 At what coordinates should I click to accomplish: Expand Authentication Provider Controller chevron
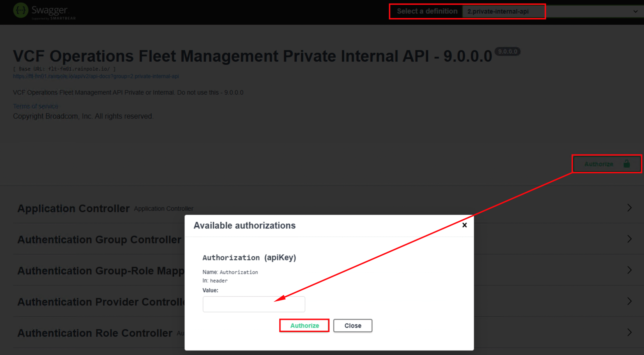click(x=629, y=301)
